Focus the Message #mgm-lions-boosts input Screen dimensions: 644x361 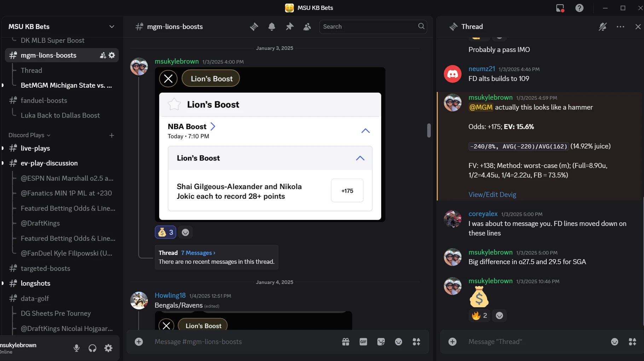(x=244, y=342)
